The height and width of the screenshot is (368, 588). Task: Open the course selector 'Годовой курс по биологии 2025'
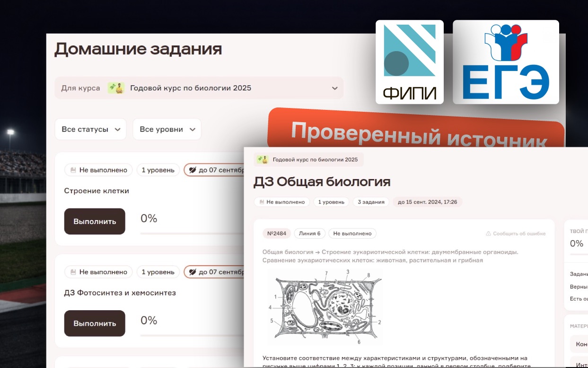[201, 88]
